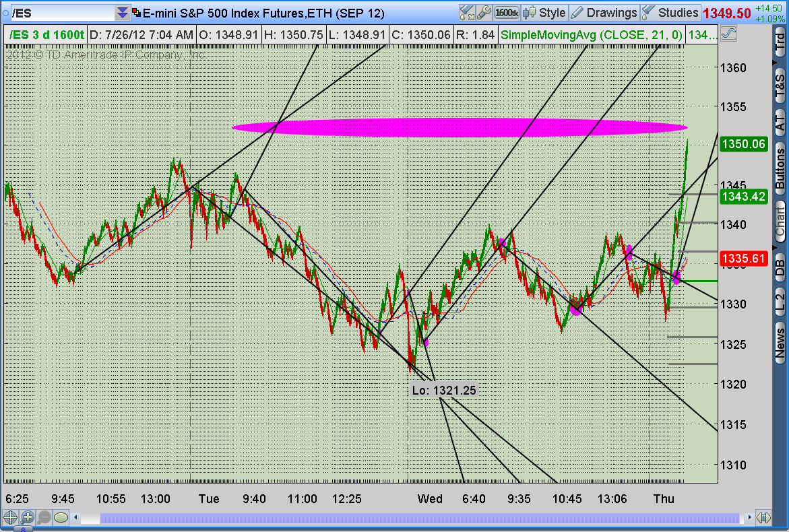789x532 pixels.
Task: Click the linked-symbol icon beside E-mini title
Action: [x=137, y=13]
